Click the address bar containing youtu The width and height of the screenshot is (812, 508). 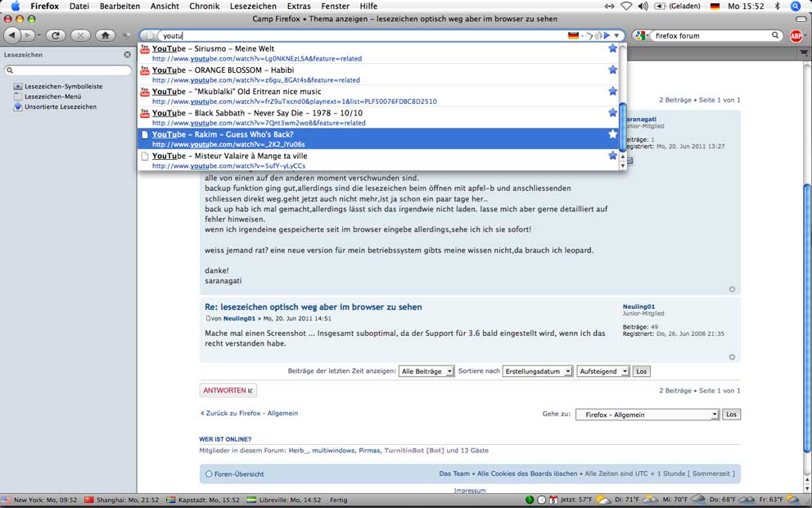[x=363, y=36]
